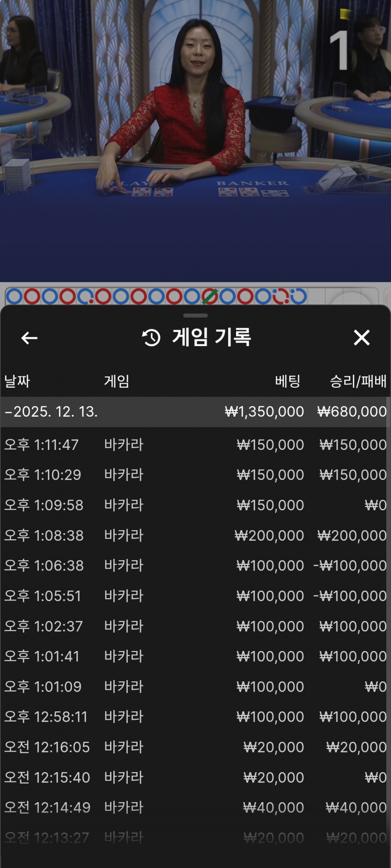Open the 오후 1:09:58 바카라 record
Image resolution: width=391 pixels, height=868 pixels.
(195, 505)
